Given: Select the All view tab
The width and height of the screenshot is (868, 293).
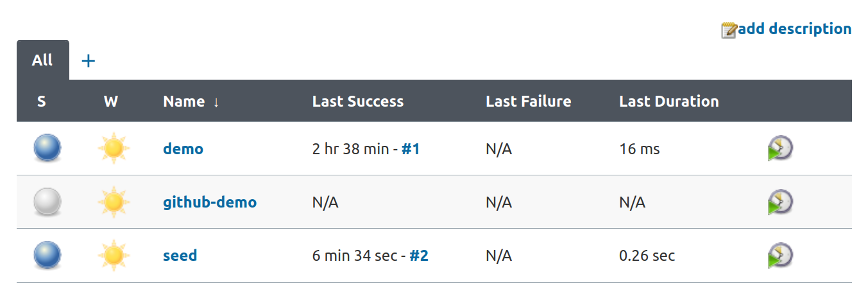Looking at the screenshot, I should [x=42, y=60].
